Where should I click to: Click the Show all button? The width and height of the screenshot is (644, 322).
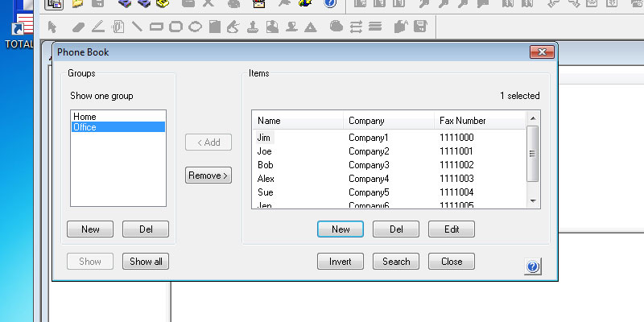click(146, 262)
